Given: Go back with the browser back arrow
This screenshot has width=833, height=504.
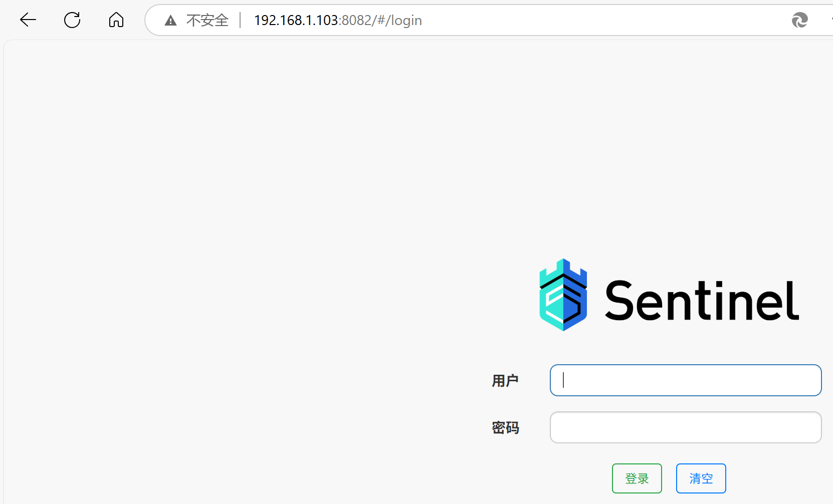Looking at the screenshot, I should pyautogui.click(x=28, y=20).
